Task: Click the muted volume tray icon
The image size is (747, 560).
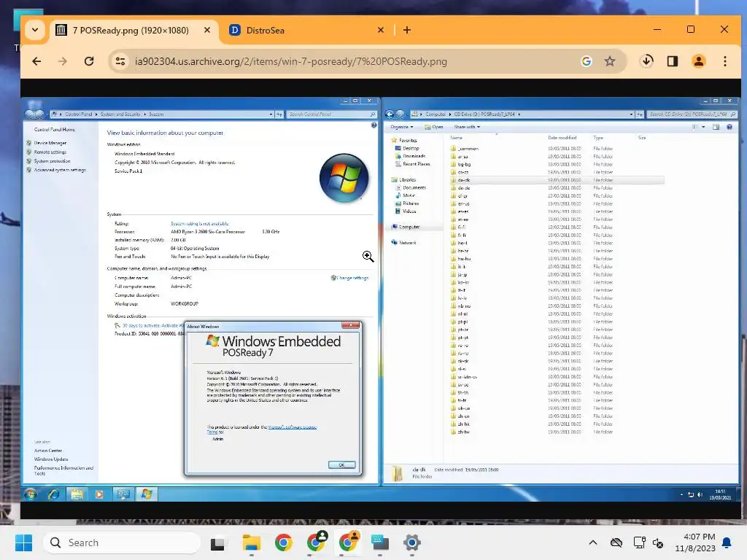Action: pos(658,542)
